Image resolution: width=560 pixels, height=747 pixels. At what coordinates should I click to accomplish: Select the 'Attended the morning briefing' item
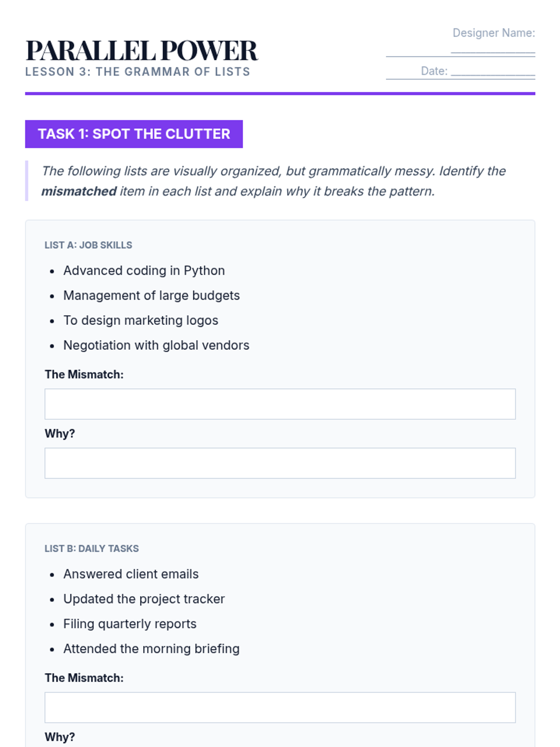coord(152,648)
